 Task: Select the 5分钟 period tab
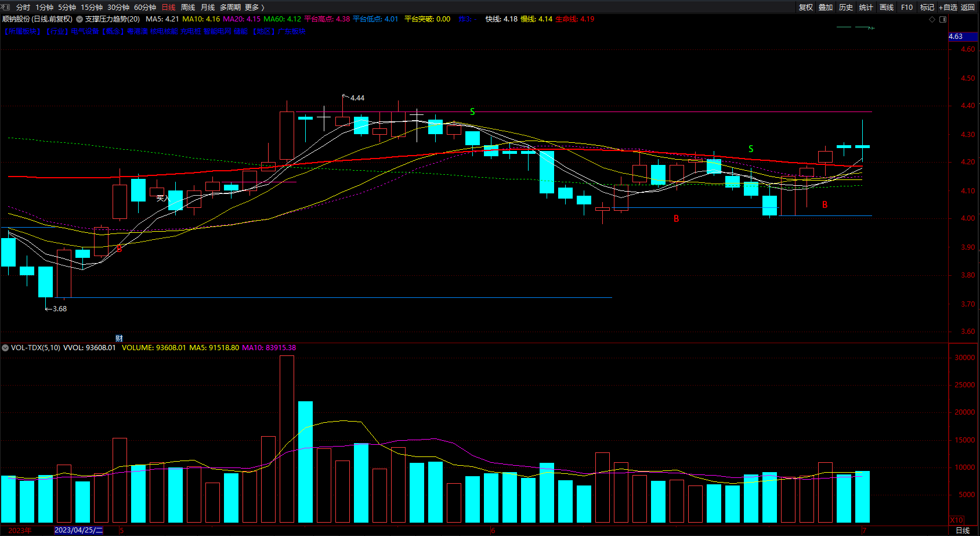point(67,7)
